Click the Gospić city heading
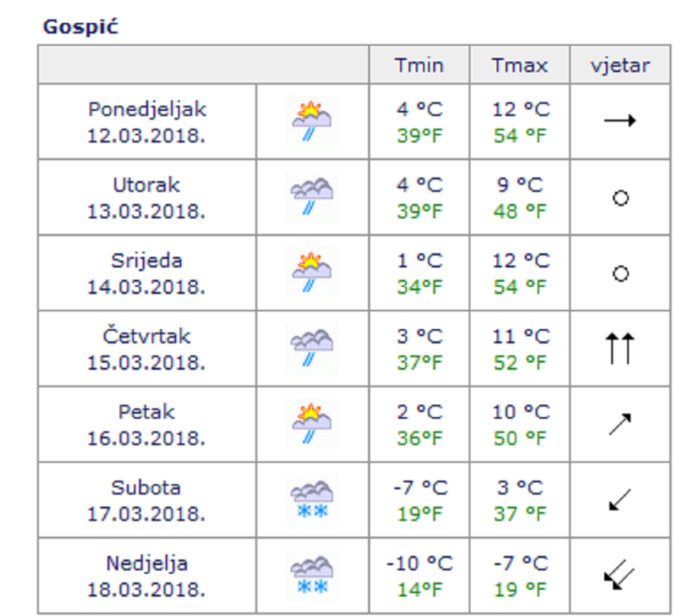 pos(80,27)
